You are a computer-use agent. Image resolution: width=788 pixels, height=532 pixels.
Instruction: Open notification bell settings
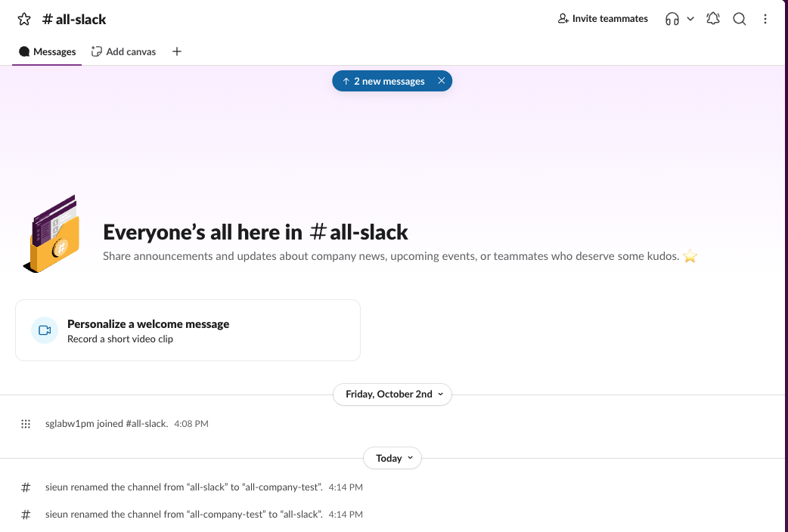[713, 19]
